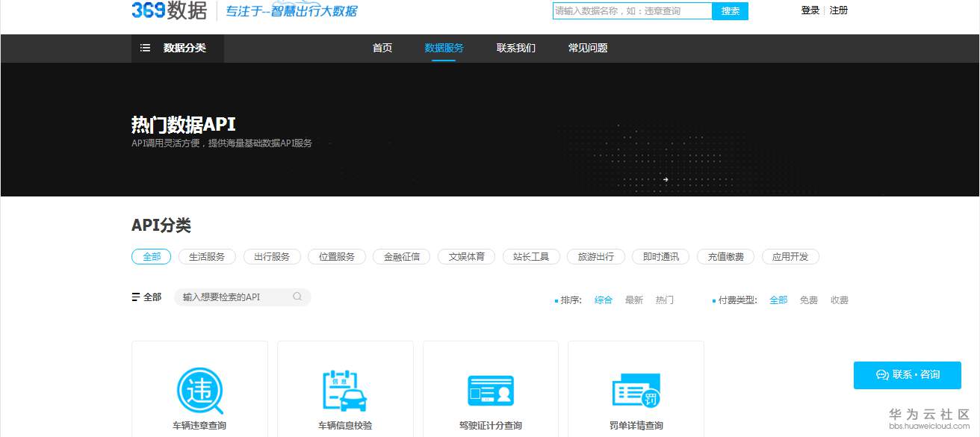This screenshot has height=437, width=980.
Task: Click the 驾驶证计分查询 title text
Action: 491,426
